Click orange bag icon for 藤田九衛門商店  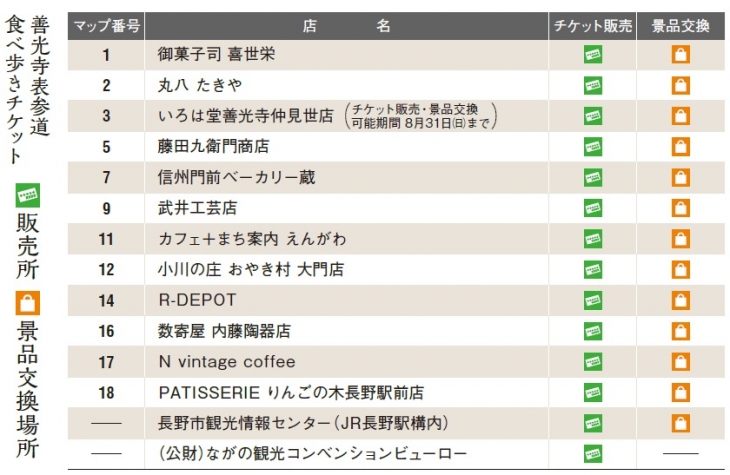tap(681, 147)
